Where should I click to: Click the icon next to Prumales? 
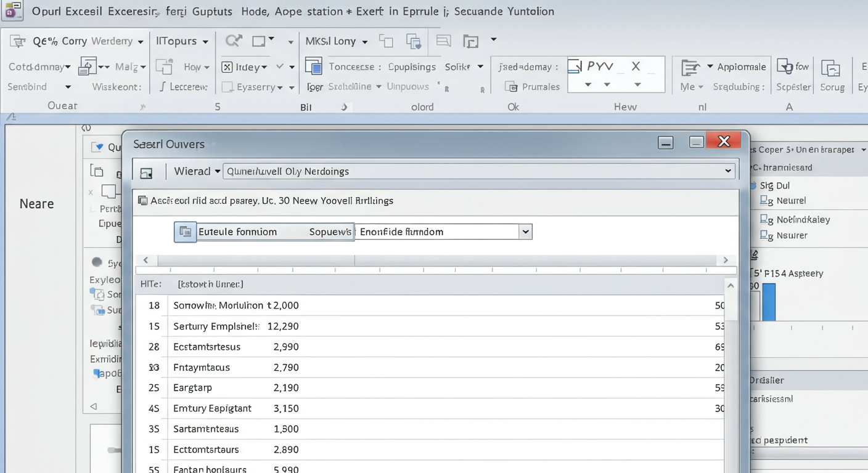click(x=511, y=87)
